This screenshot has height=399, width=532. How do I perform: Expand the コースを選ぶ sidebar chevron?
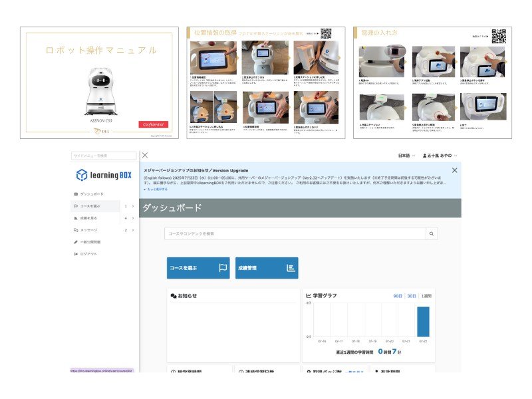132,206
